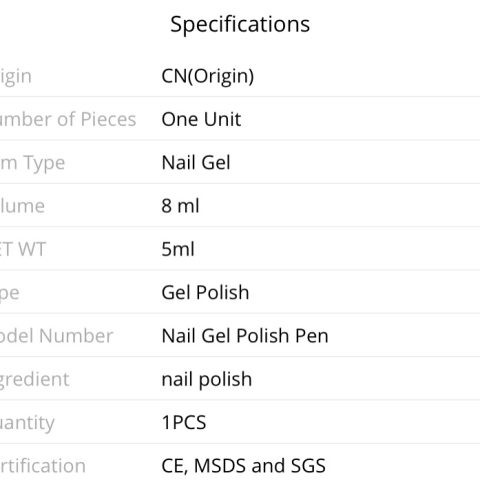The image size is (480, 480).
Task: Click the Gel Polish type value
Action: 205,293
